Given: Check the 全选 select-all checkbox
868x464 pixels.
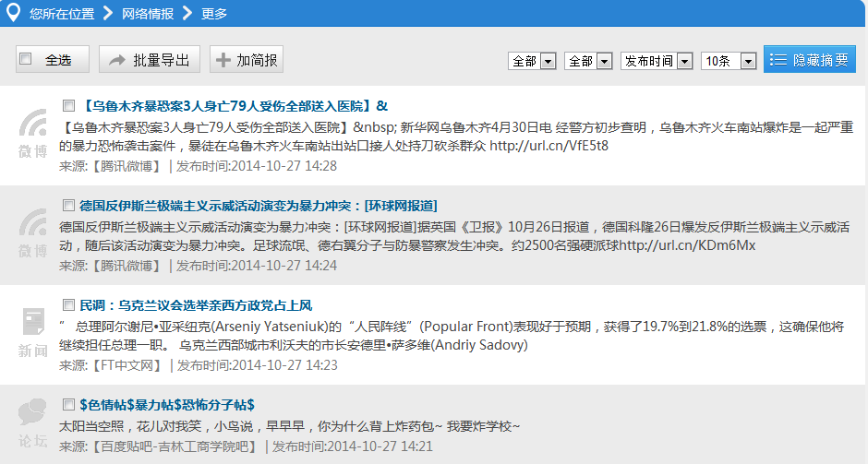Looking at the screenshot, I should pyautogui.click(x=26, y=59).
